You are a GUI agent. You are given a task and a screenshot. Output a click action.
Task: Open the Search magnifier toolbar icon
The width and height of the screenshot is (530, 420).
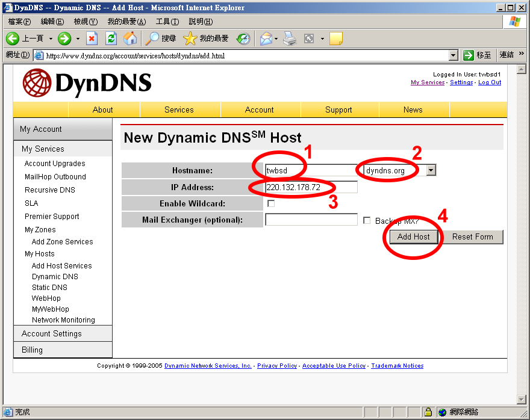pos(152,39)
